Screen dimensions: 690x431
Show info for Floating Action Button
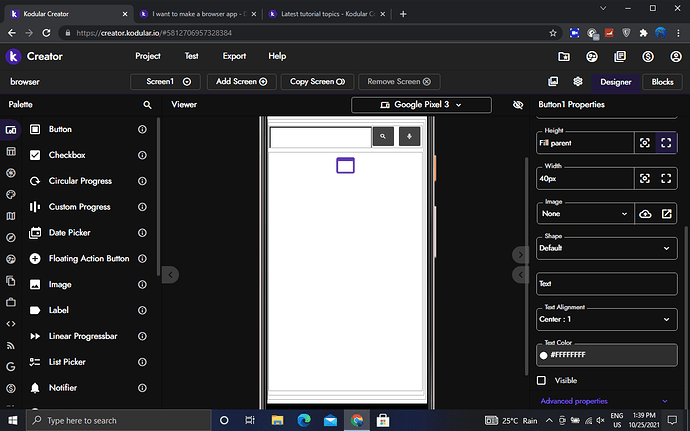(142, 258)
